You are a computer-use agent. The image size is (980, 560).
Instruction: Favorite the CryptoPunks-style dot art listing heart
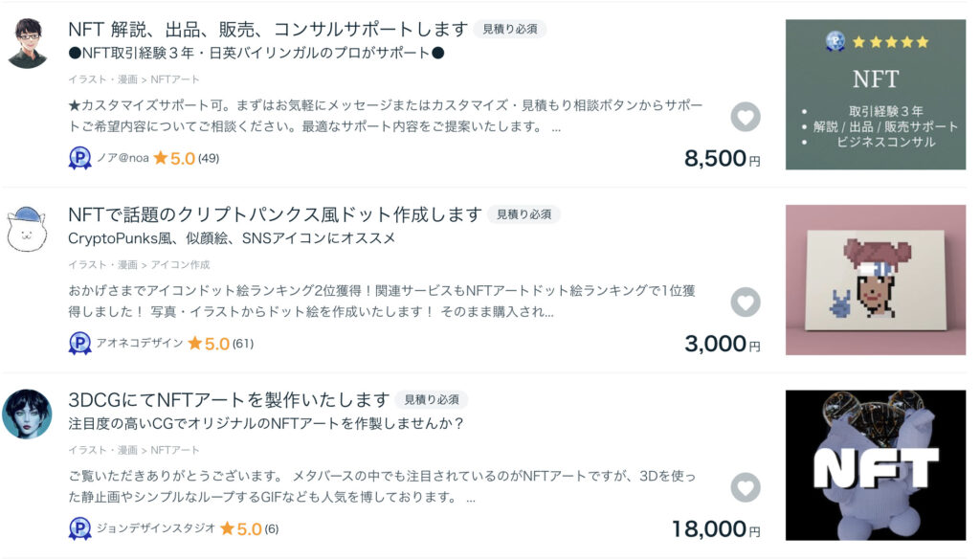746,302
